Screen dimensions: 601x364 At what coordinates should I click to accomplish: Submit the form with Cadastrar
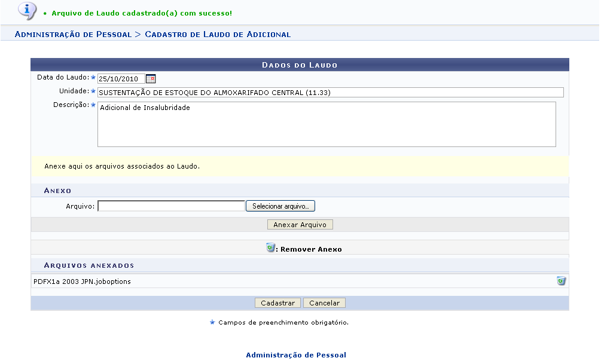[x=277, y=303]
